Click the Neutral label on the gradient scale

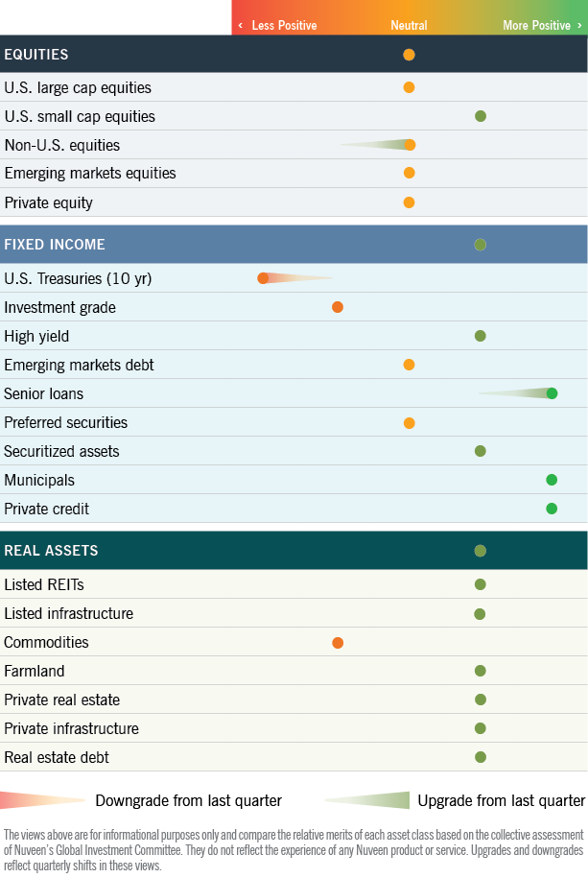[409, 26]
